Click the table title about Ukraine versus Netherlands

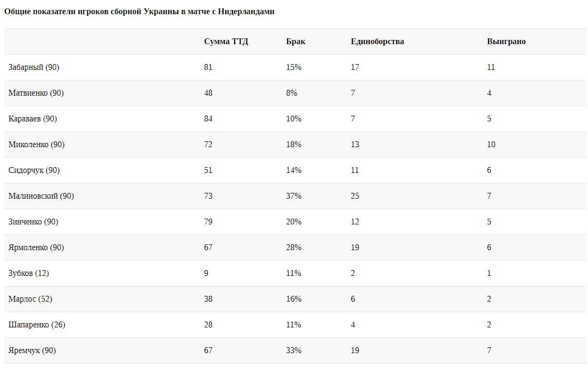139,12
